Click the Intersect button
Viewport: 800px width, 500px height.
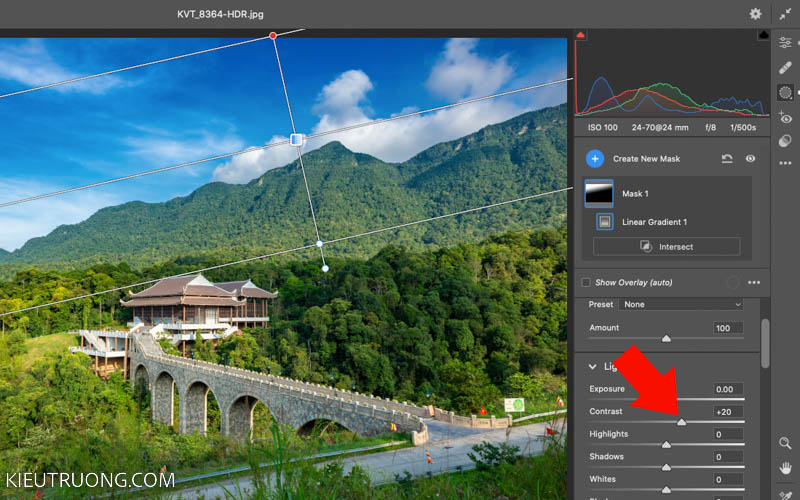coord(666,246)
